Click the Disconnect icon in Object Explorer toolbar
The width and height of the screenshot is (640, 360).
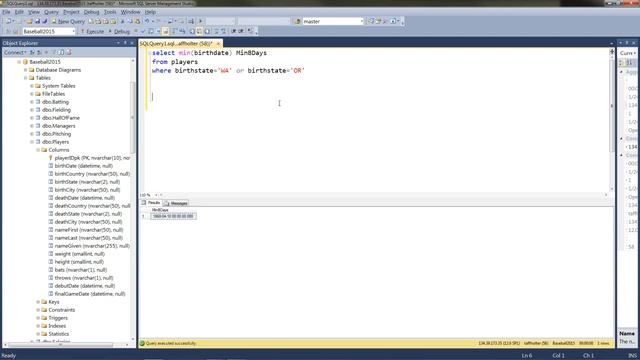(39, 52)
